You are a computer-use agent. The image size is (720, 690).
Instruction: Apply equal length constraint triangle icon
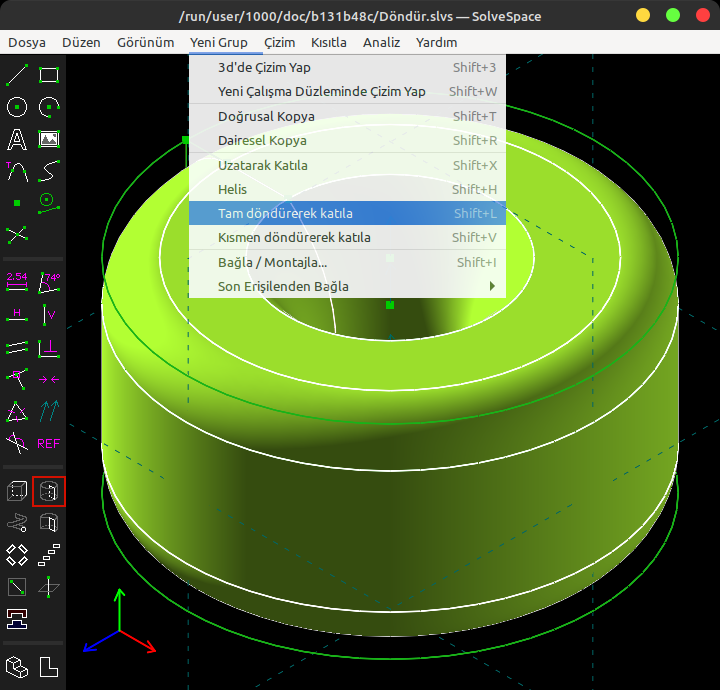(17, 411)
